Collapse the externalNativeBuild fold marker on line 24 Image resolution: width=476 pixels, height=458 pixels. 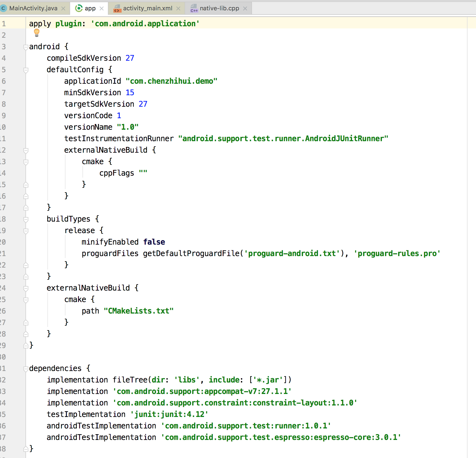tap(26, 288)
